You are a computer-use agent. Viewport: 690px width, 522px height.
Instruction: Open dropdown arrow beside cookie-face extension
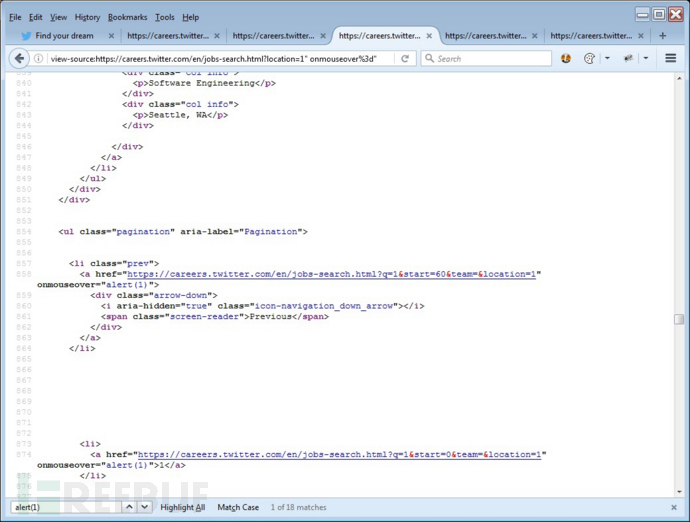tap(607, 58)
